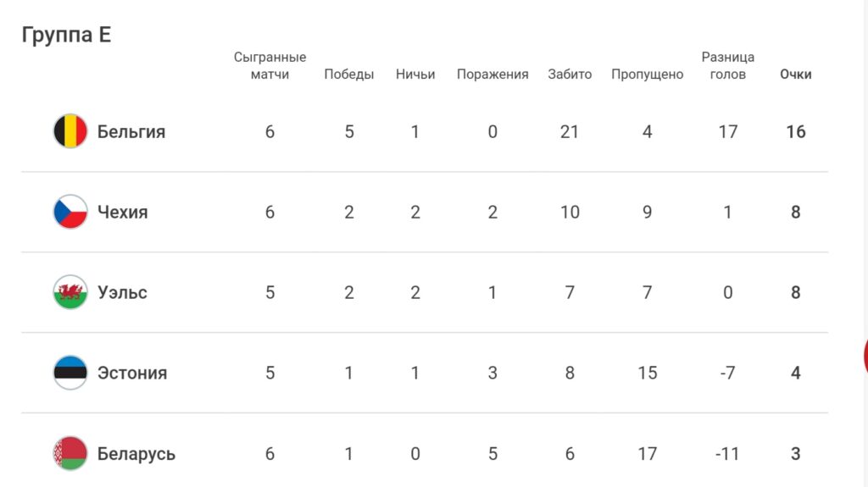Click the Belarus flag icon
The height and width of the screenshot is (487, 868).
tap(70, 453)
